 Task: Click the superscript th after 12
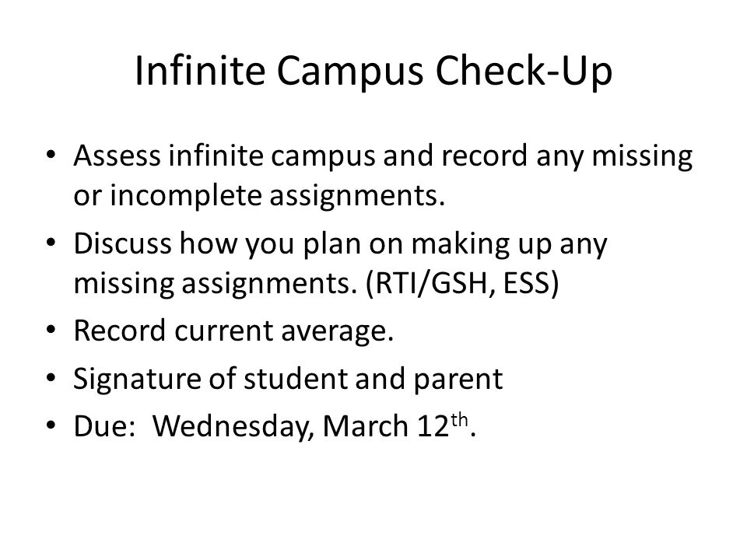click(460, 420)
